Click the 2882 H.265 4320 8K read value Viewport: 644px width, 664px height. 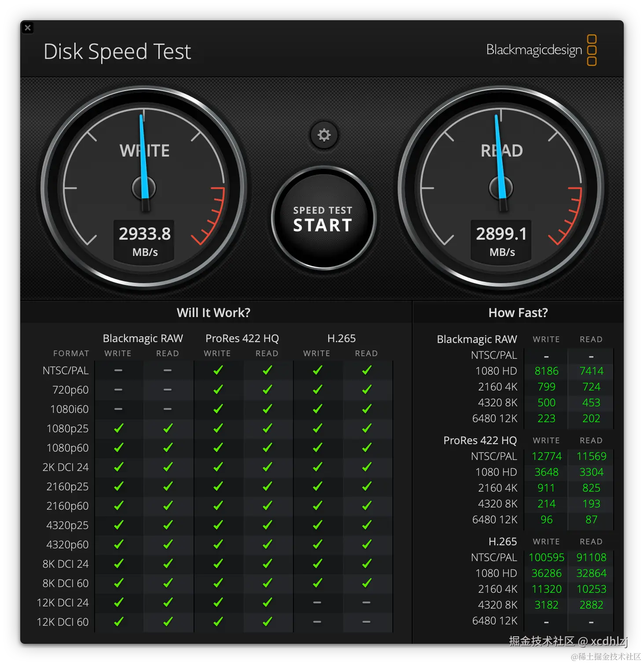pyautogui.click(x=591, y=605)
